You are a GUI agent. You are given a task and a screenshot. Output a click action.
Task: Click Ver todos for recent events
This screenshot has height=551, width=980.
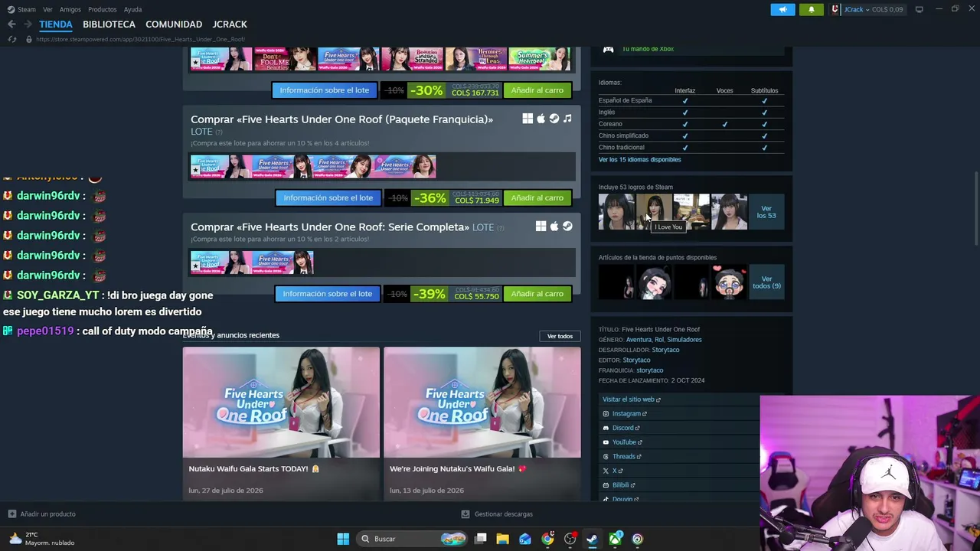[560, 336]
